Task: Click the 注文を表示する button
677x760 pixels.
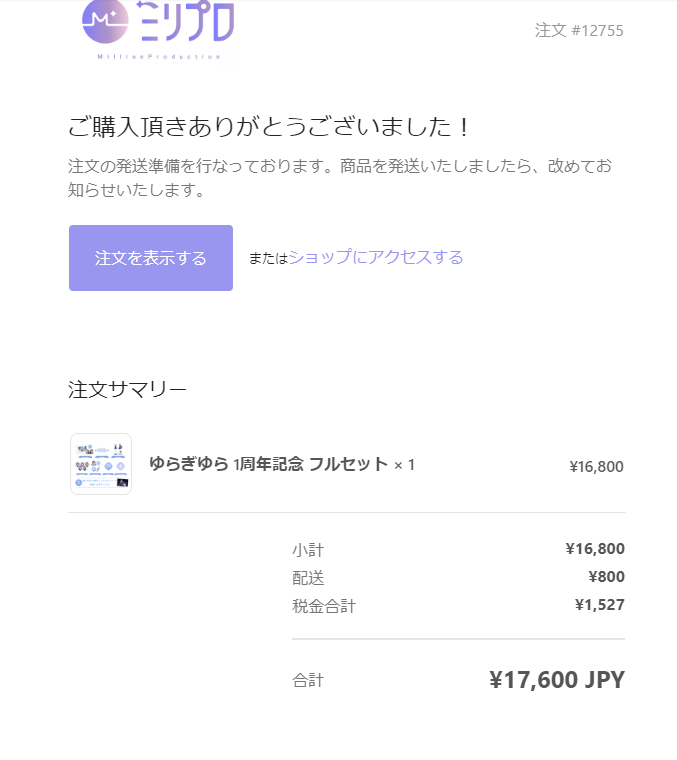Action: [x=151, y=258]
